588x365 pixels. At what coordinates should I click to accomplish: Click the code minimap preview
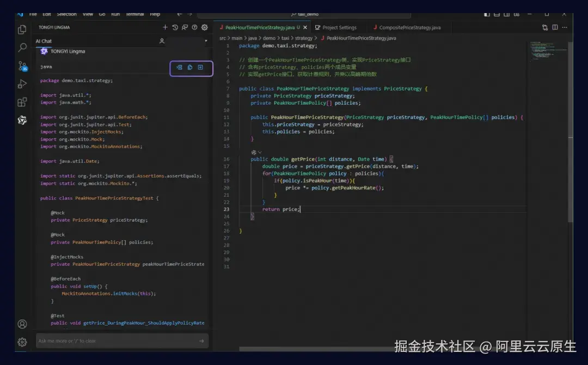pos(548,51)
